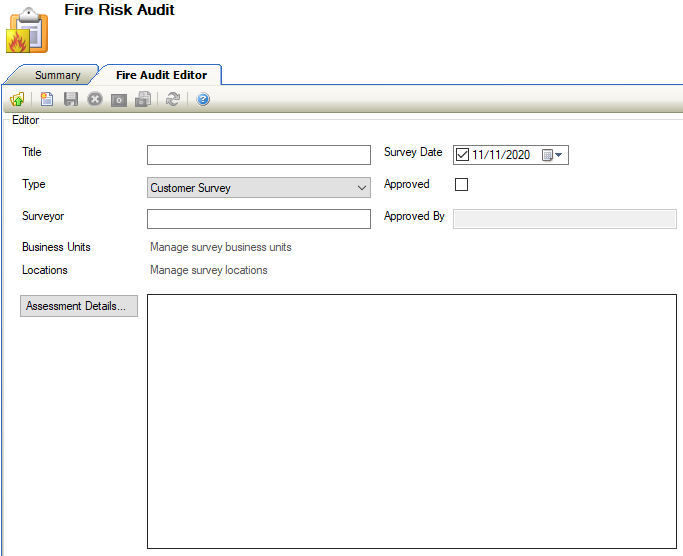Click the Assessment Details... button
Viewport: 683px width, 556px height.
[x=79, y=307]
